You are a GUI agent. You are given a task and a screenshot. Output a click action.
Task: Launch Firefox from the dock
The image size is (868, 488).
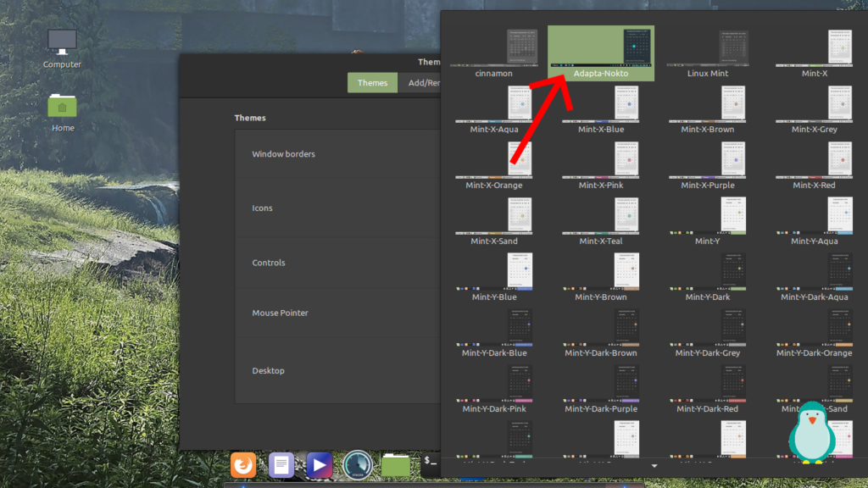[243, 465]
